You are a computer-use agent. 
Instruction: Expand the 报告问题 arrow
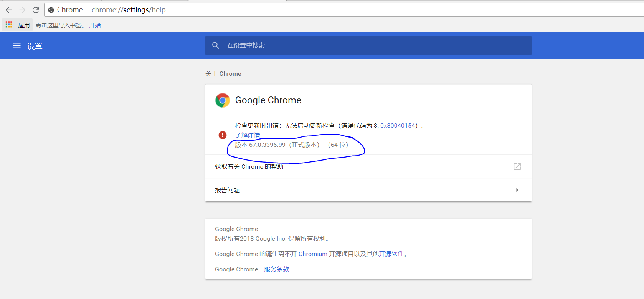click(517, 190)
